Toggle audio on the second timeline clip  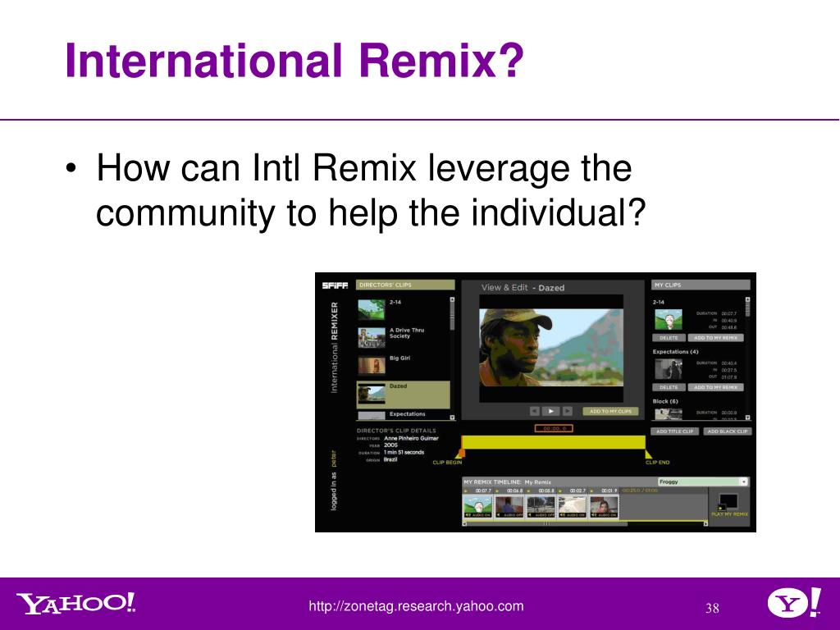click(x=509, y=515)
